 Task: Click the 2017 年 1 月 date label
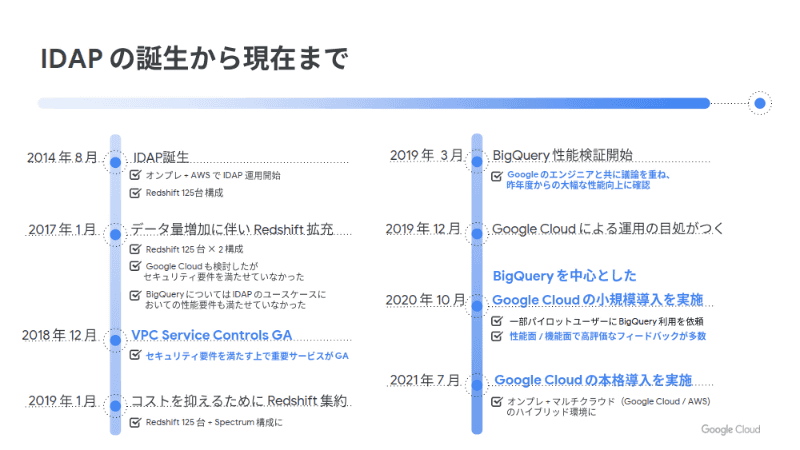pos(62,230)
